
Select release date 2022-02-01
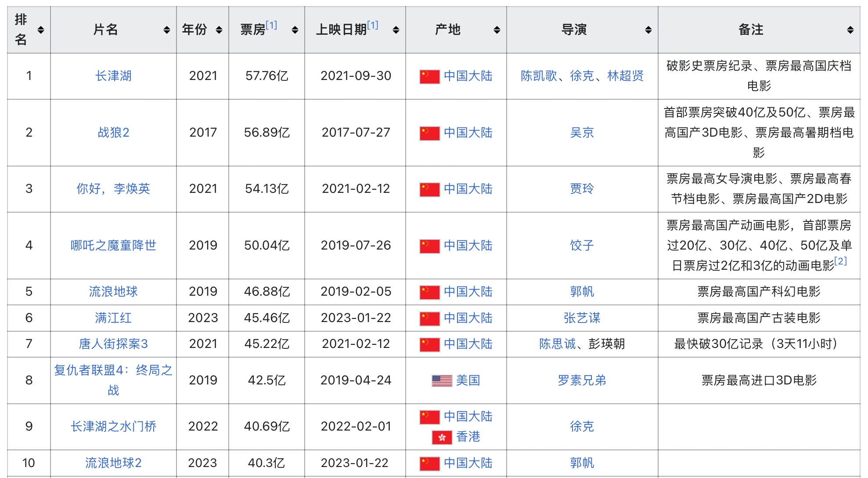[x=356, y=426]
